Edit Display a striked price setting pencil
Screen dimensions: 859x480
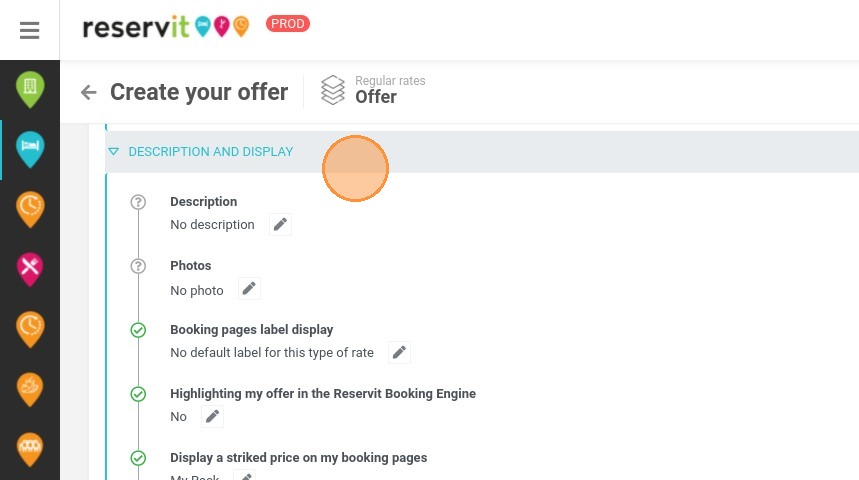pyautogui.click(x=245, y=475)
